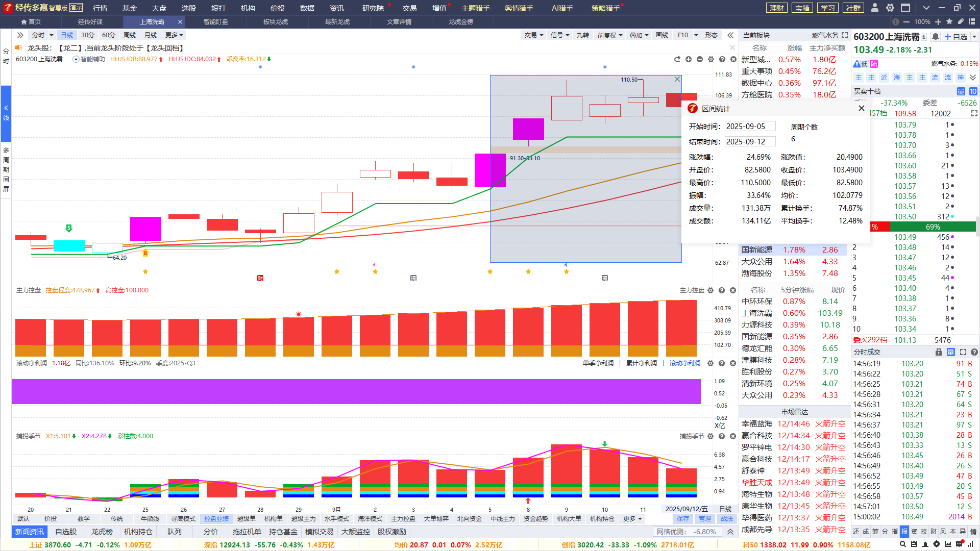Expand the 前复权 dropdown

(x=610, y=35)
